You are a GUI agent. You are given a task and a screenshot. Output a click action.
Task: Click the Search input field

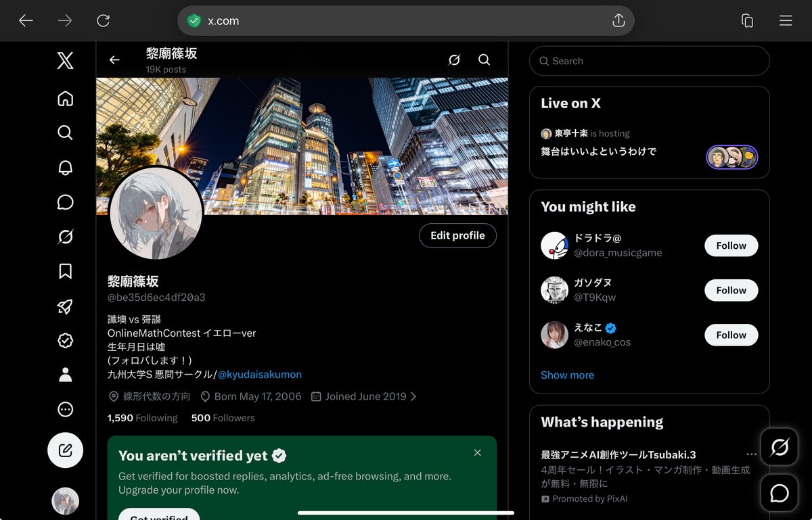pyautogui.click(x=649, y=61)
